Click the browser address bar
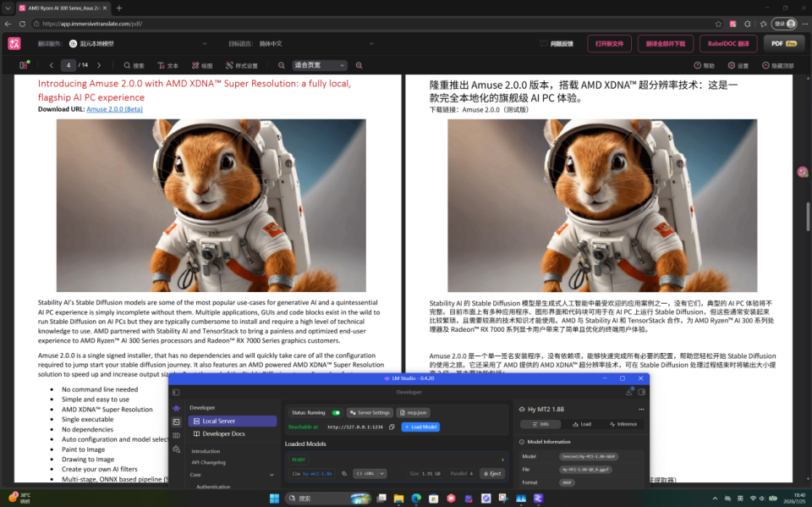 pyautogui.click(x=373, y=24)
